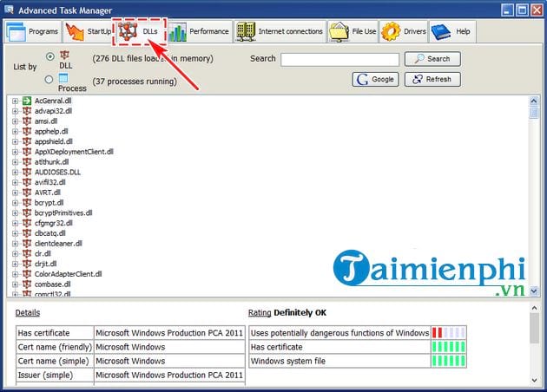Image resolution: width=547 pixels, height=392 pixels.
Task: Click the DLL icon beside clbcatq.dll
Action: tap(27, 233)
